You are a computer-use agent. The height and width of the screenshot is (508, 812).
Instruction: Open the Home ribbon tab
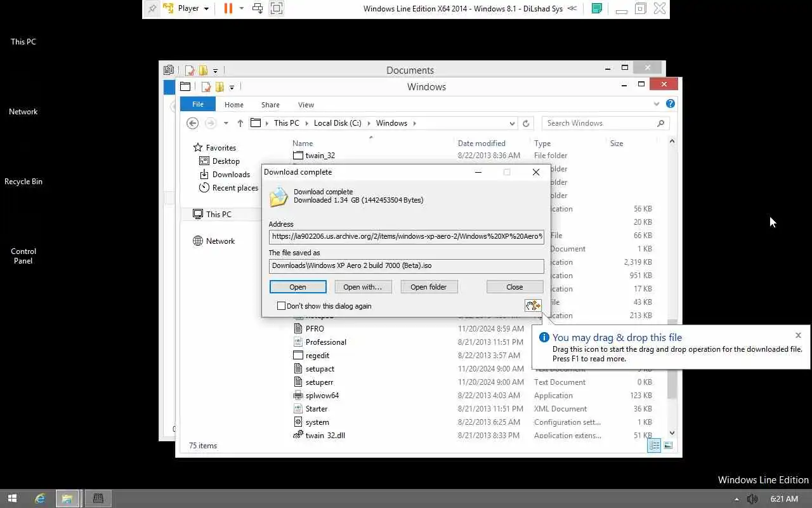(x=233, y=105)
